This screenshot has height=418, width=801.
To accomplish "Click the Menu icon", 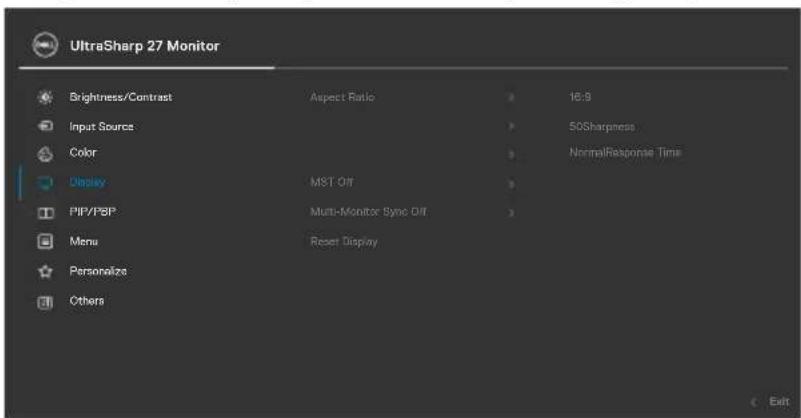I will 45,241.
